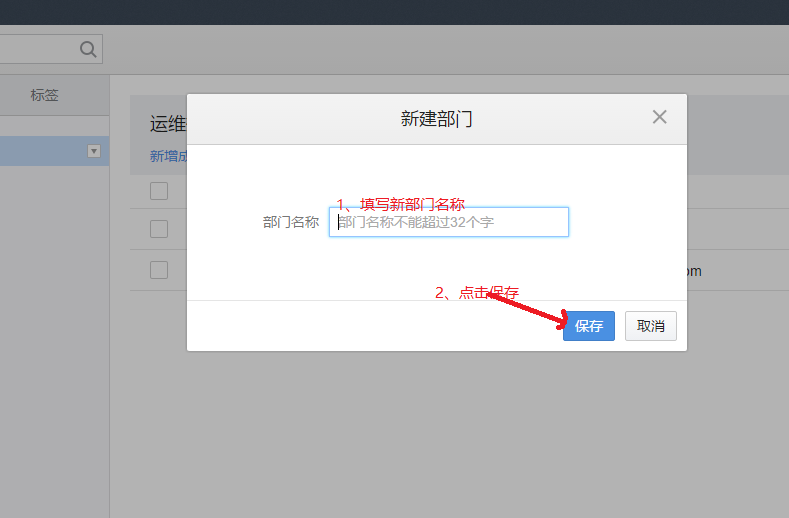The width and height of the screenshot is (789, 518).
Task: Click the 新建部门 dialog title text
Action: pos(436,119)
